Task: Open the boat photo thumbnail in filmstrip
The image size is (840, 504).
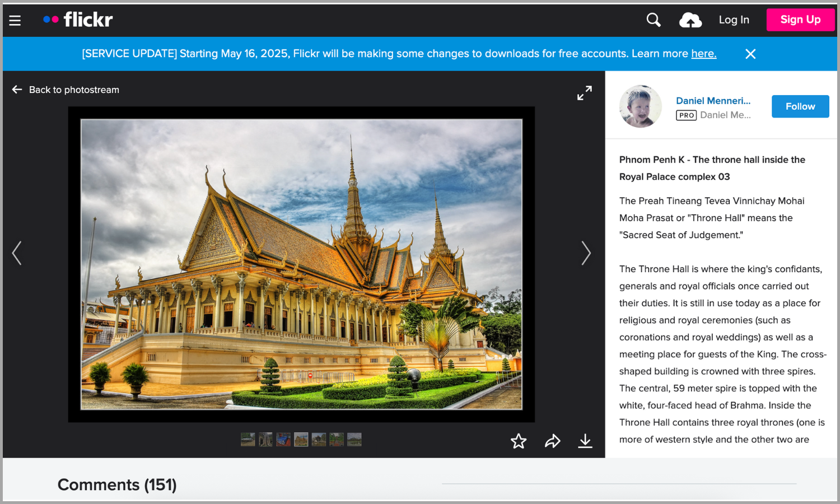Action: coord(248,440)
